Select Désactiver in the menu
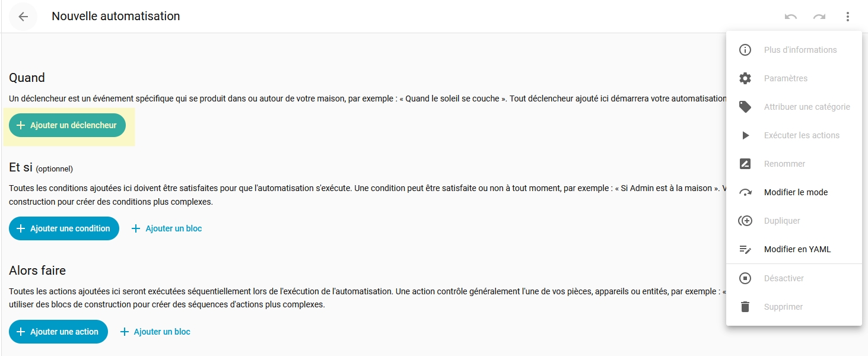 (x=784, y=278)
